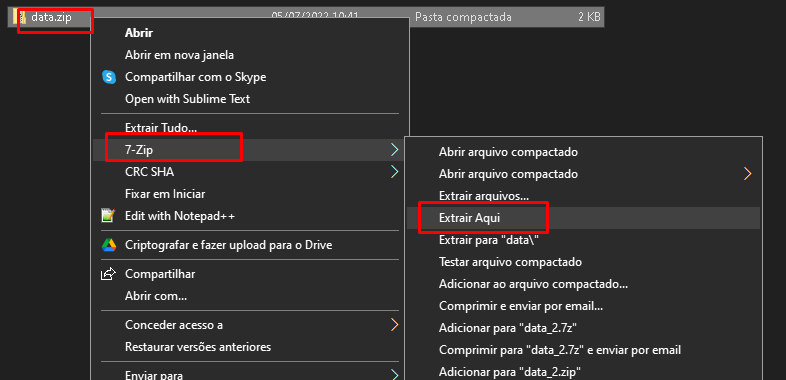The height and width of the screenshot is (380, 786).
Task: Expand the CRC SHA submenu arrow
Action: 395,172
